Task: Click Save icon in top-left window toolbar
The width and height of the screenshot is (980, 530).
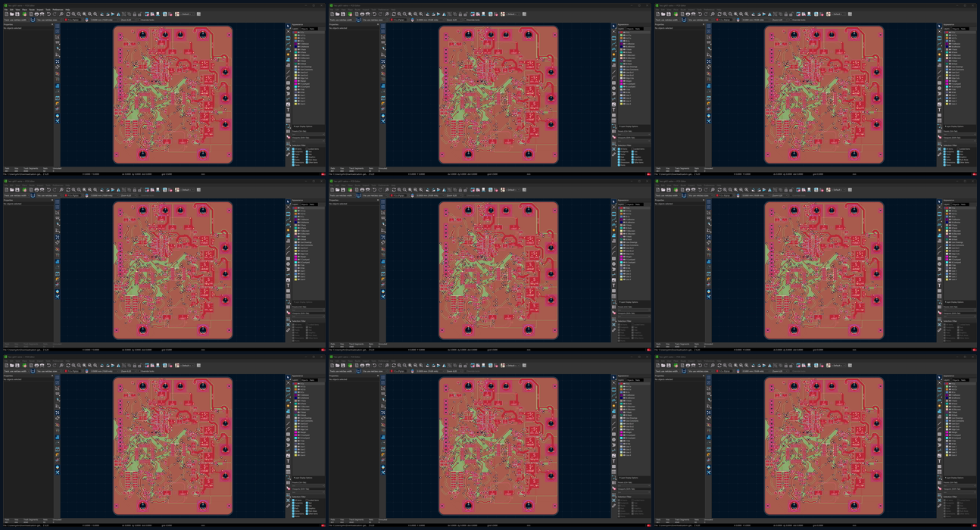Action: coord(17,14)
